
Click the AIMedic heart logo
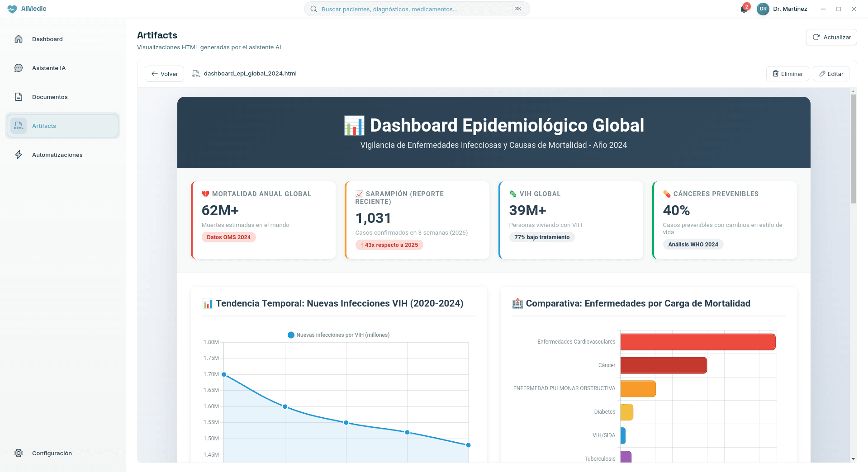point(12,9)
